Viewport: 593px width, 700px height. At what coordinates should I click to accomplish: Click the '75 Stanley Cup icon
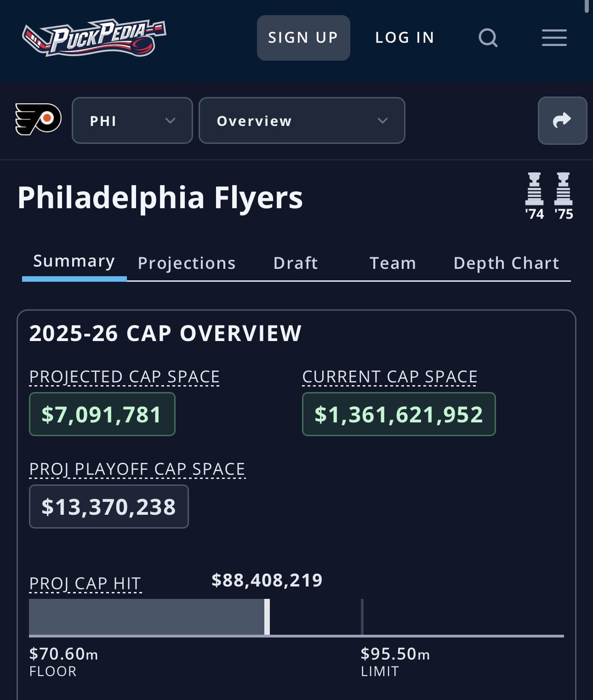click(564, 195)
